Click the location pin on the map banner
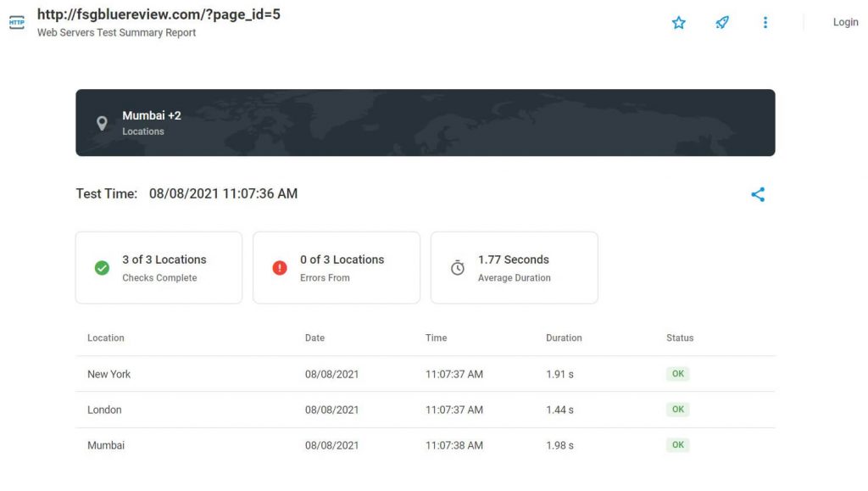 pyautogui.click(x=103, y=123)
